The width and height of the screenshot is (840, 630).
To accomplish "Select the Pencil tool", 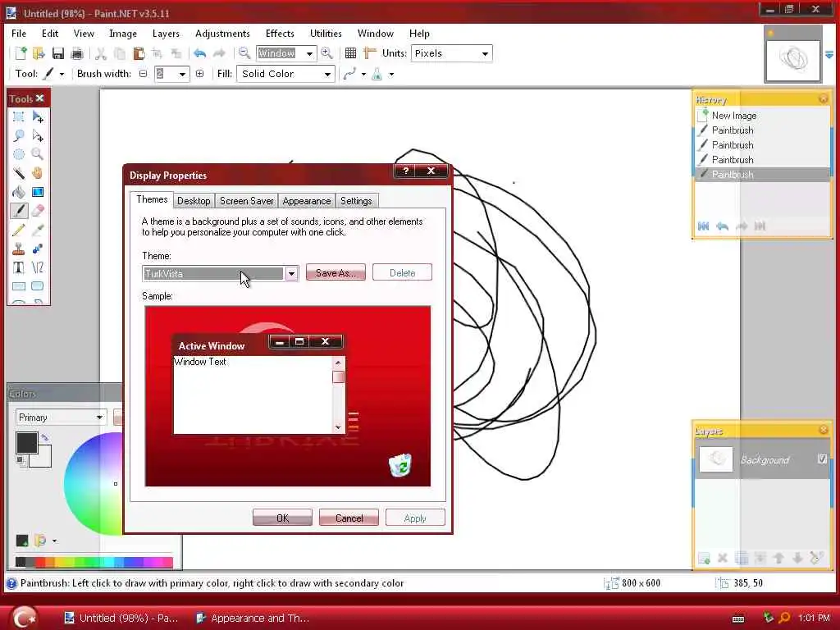I will (19, 230).
